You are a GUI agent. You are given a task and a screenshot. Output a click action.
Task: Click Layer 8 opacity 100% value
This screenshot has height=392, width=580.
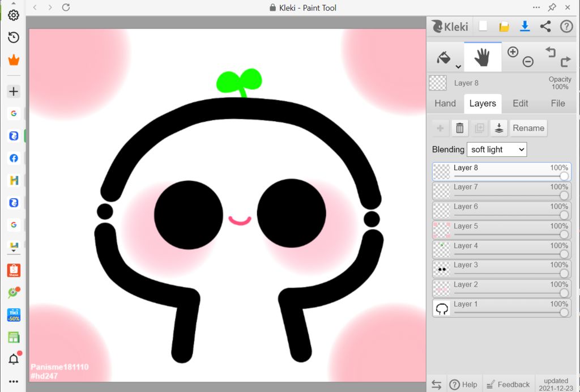(x=559, y=168)
